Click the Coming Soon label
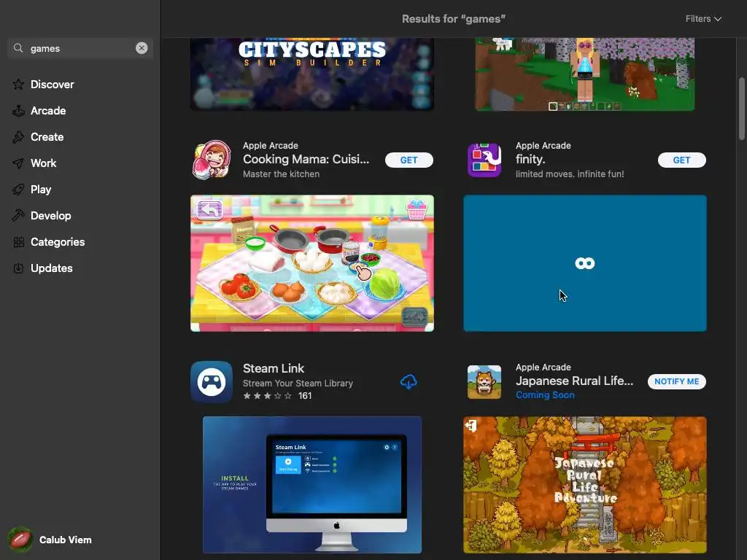Image resolution: width=747 pixels, height=560 pixels. coord(545,394)
